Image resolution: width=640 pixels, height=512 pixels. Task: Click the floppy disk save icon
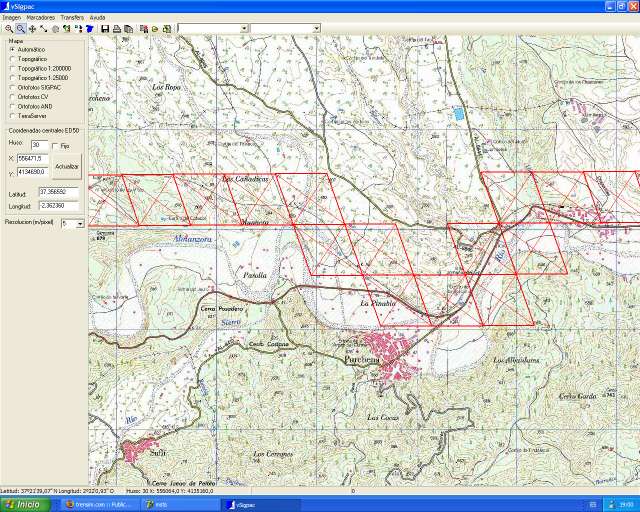click(105, 29)
